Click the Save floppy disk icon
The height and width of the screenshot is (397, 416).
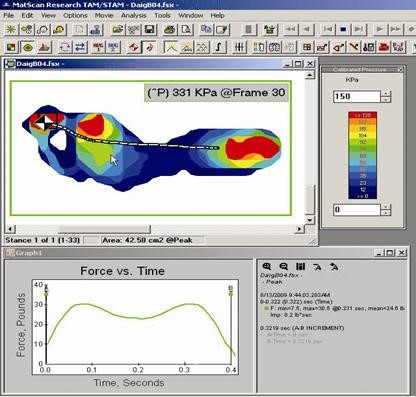pos(150,30)
